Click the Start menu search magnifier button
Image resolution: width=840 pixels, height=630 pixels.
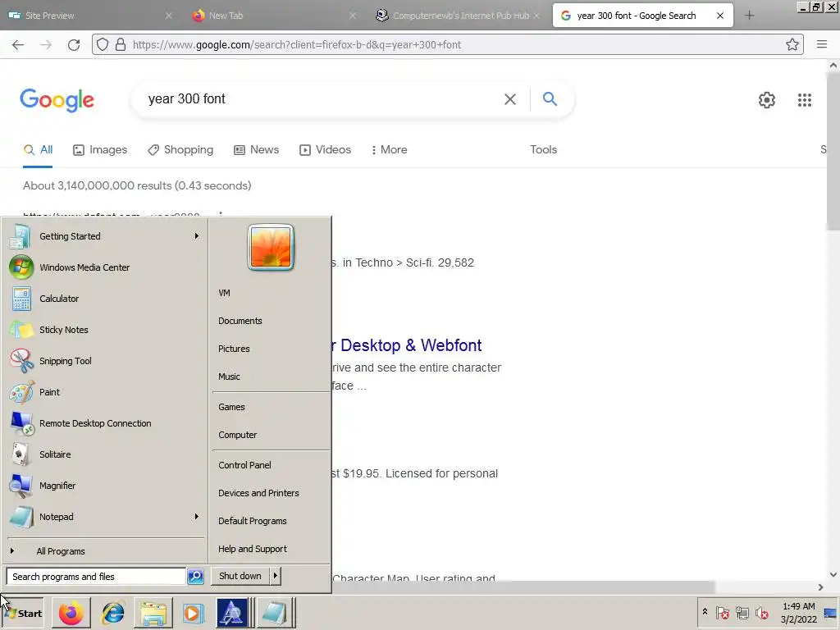point(195,577)
